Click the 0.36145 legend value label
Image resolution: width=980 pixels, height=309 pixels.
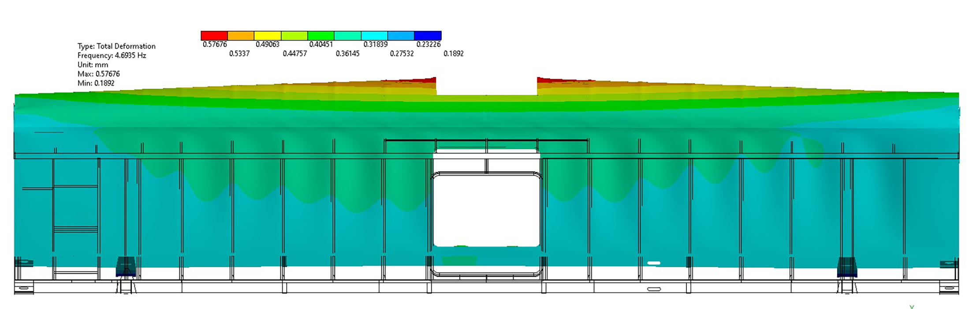(347, 53)
